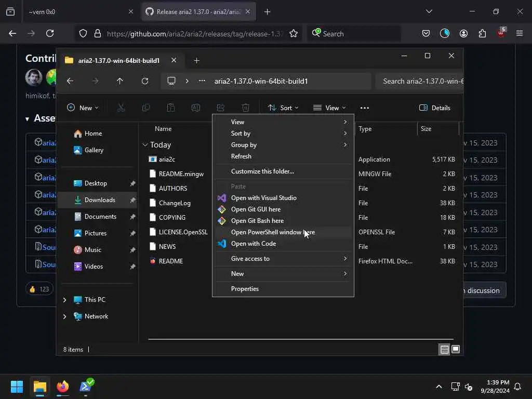Screen dimensions: 532x399
Task: Toggle the Details pane button
Action: click(x=435, y=108)
